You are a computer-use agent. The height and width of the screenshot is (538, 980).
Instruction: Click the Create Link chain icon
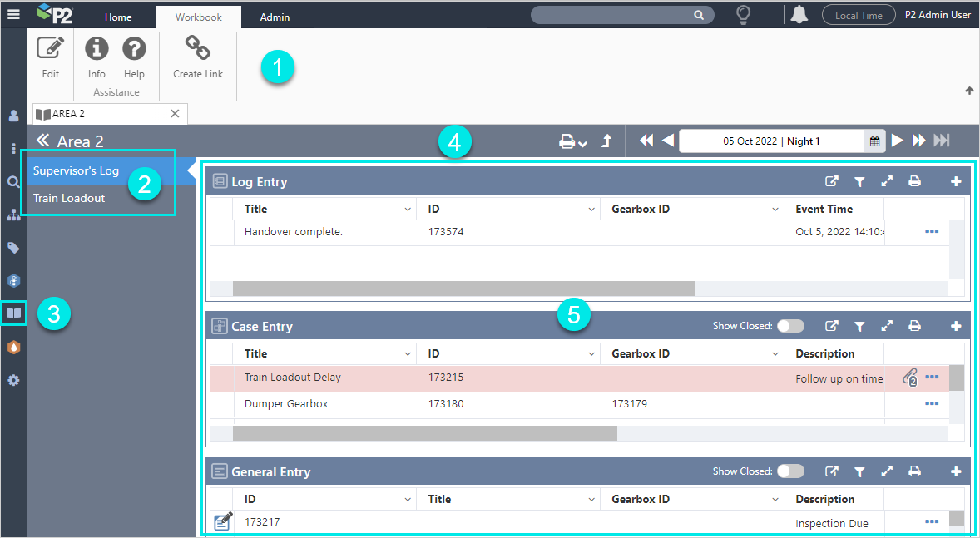(198, 50)
